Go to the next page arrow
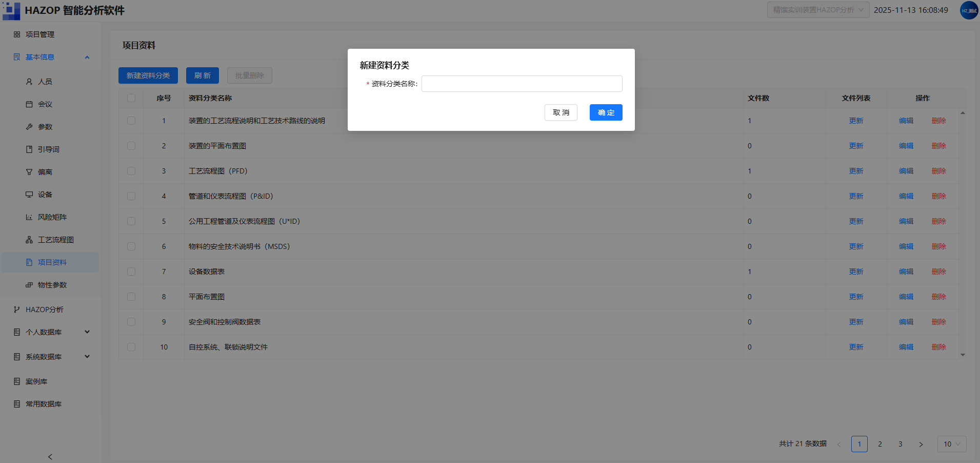Image resolution: width=980 pixels, height=463 pixels. [x=921, y=444]
